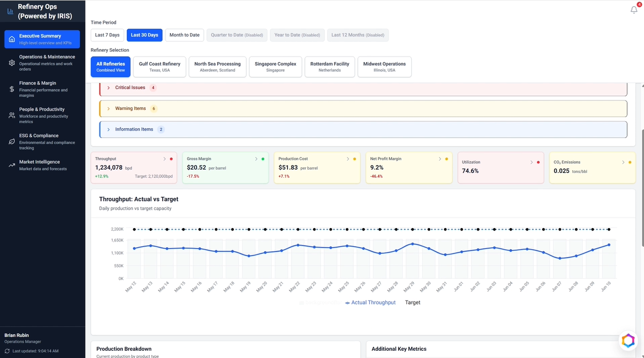Click the Utilization value 74.6%

click(470, 170)
